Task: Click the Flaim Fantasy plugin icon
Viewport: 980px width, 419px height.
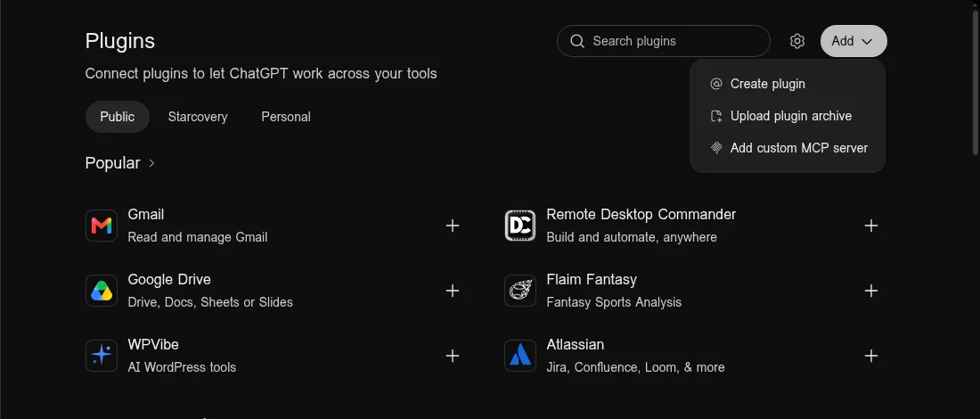Action: point(520,291)
